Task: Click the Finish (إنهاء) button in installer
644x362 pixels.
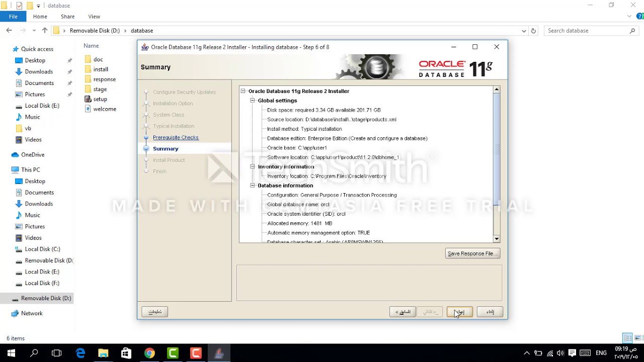Action: tap(459, 312)
